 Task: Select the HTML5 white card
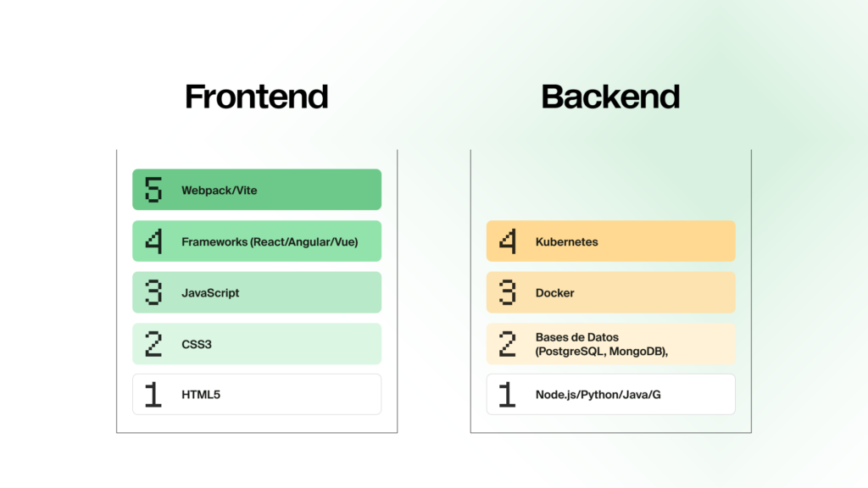(257, 395)
